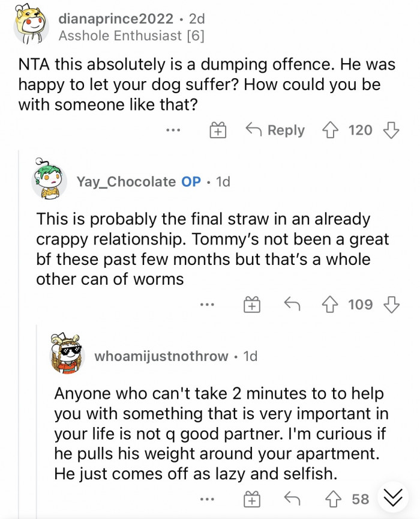The image size is (420, 519).
Task: Open more options on whoamijustnothrow's comment
Action: 208,499
